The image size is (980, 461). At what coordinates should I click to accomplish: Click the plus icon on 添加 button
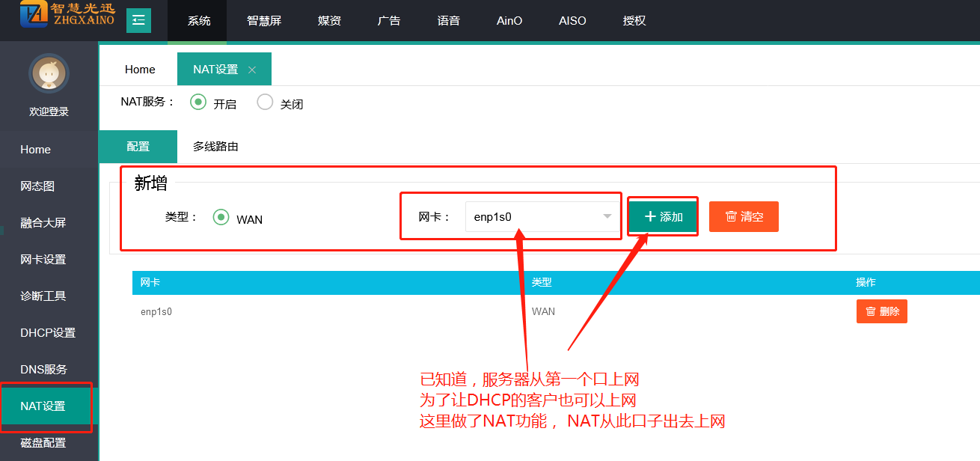(650, 216)
